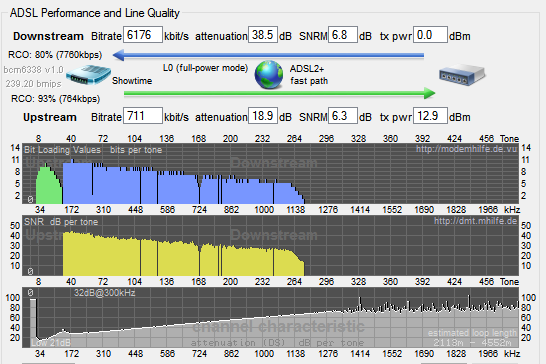Select the downstream bitrate field 6176
Screen dimensions: 546x364
pos(143,35)
